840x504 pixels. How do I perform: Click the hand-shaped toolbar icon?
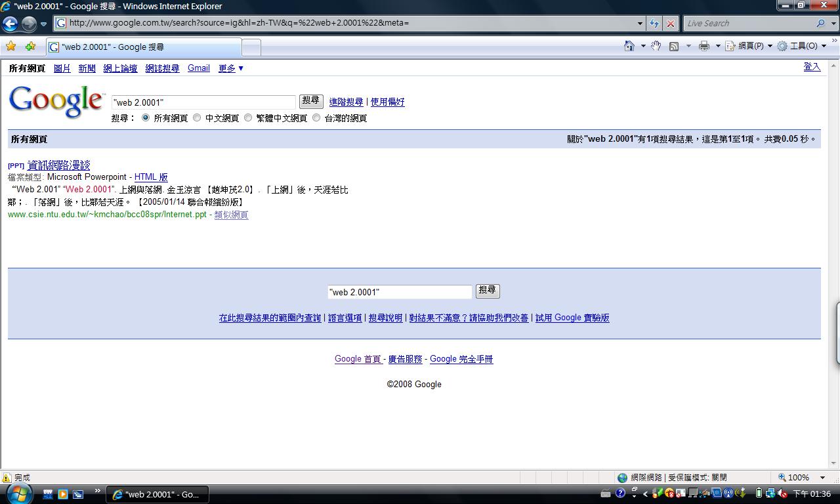tap(656, 46)
